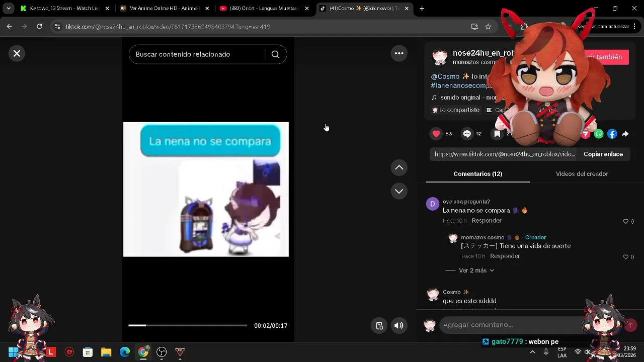Close the YouTube Orión tab
This screenshot has height=362, width=644.
pos(307,9)
